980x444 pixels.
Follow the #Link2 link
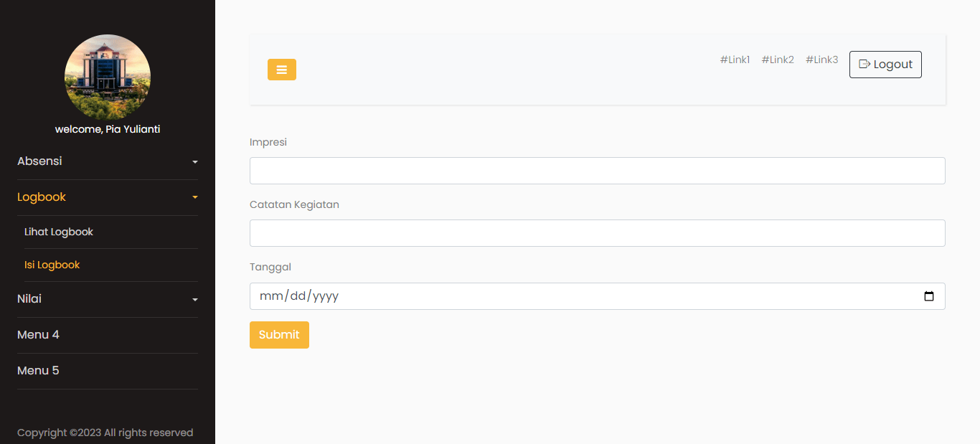click(778, 60)
